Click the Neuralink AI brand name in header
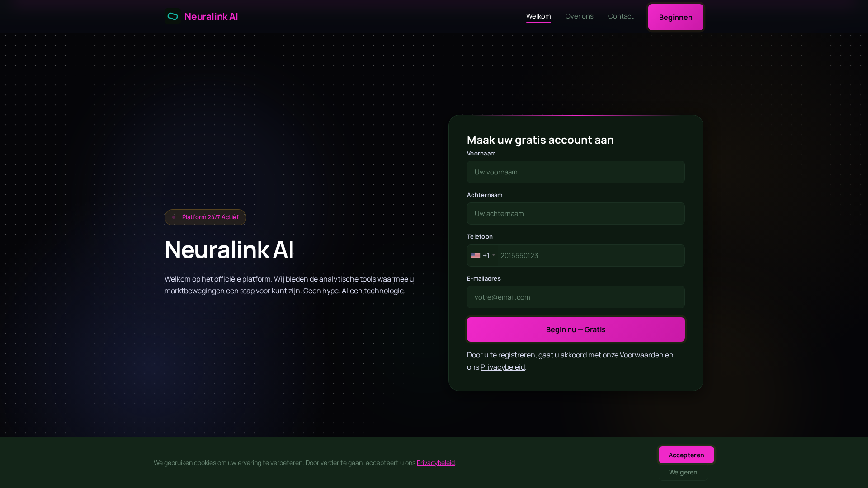This screenshot has height=488, width=868. point(211,17)
